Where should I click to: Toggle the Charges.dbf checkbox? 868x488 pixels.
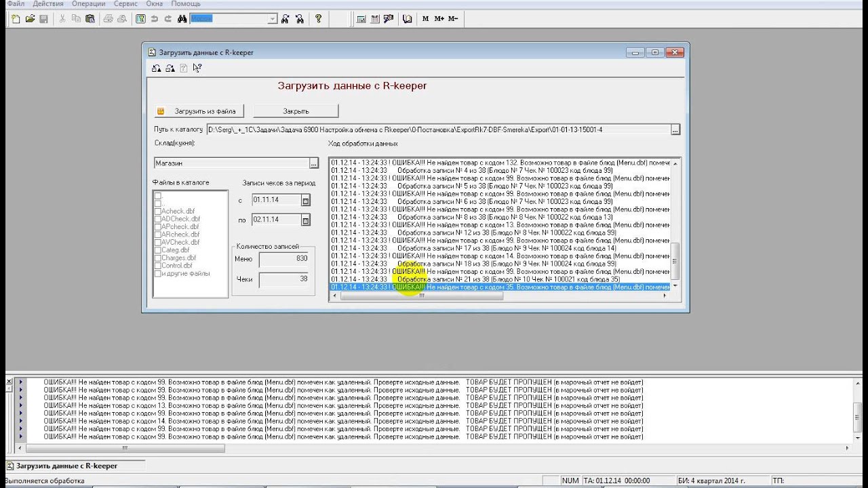pyautogui.click(x=158, y=258)
